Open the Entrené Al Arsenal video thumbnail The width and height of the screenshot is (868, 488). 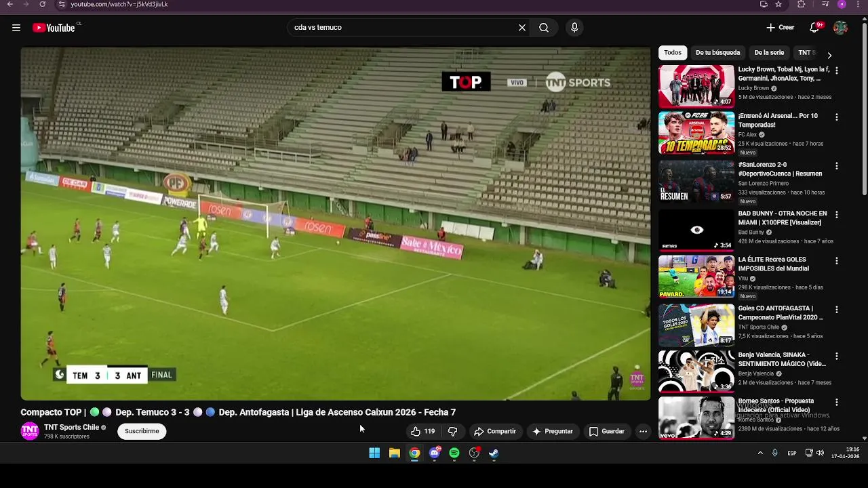tap(696, 133)
